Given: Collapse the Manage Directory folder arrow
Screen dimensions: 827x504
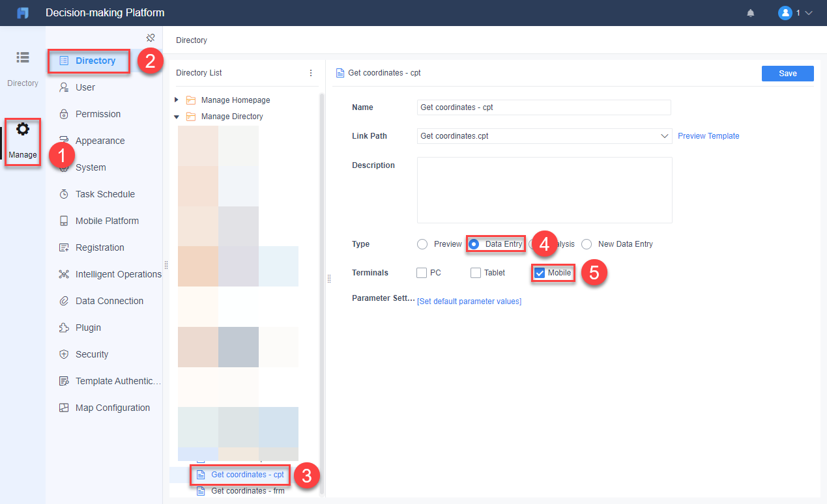Looking at the screenshot, I should [x=177, y=117].
